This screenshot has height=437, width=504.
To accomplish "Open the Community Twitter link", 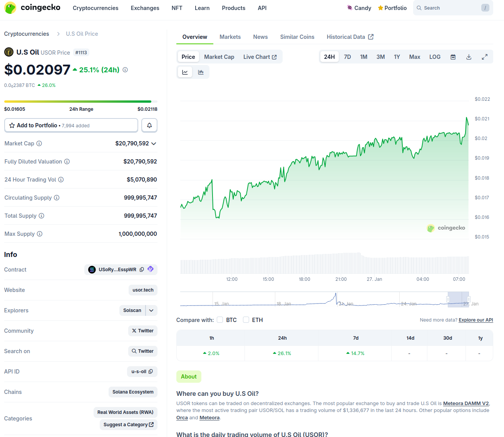I will pos(142,331).
